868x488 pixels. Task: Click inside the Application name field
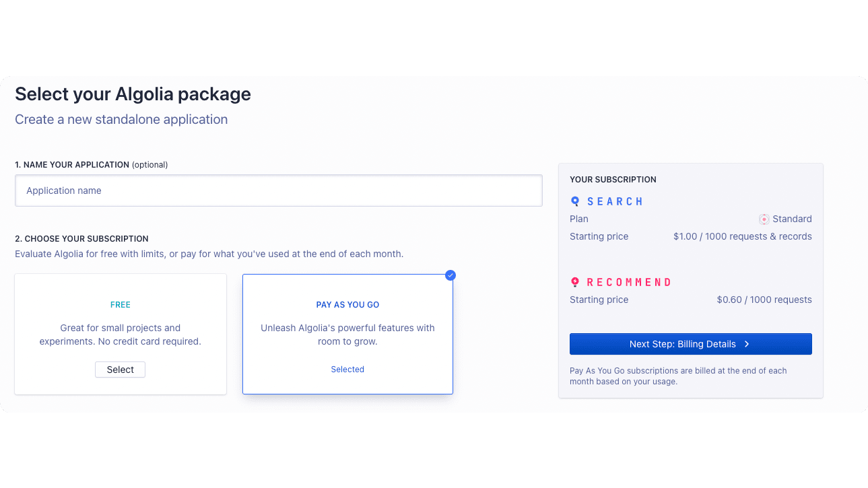278,190
